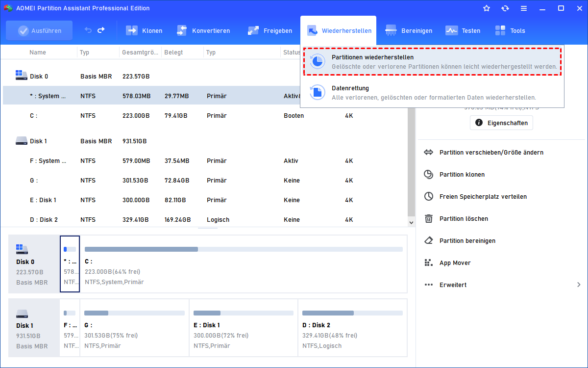Click the Datenrettung document icon
The height and width of the screenshot is (368, 588).
click(x=318, y=92)
